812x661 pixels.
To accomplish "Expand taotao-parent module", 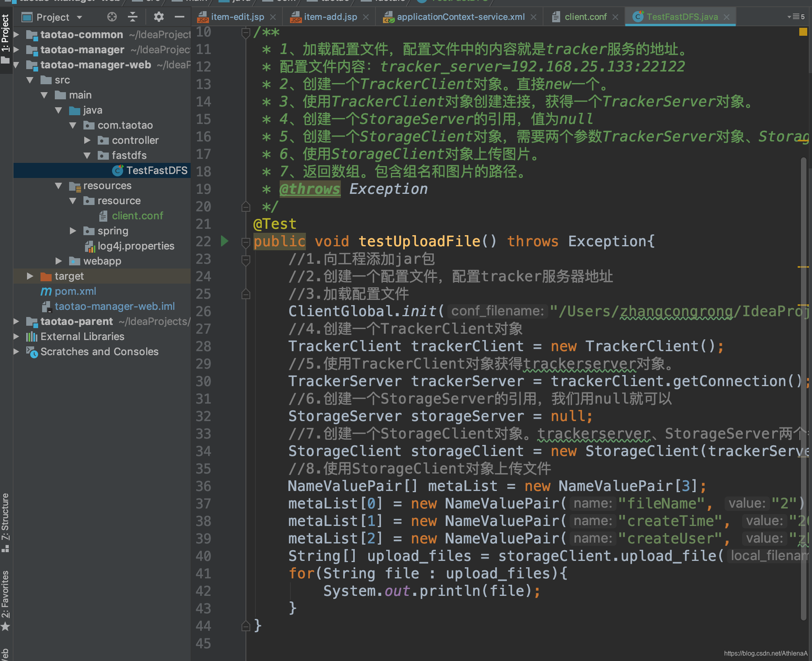I will point(17,321).
